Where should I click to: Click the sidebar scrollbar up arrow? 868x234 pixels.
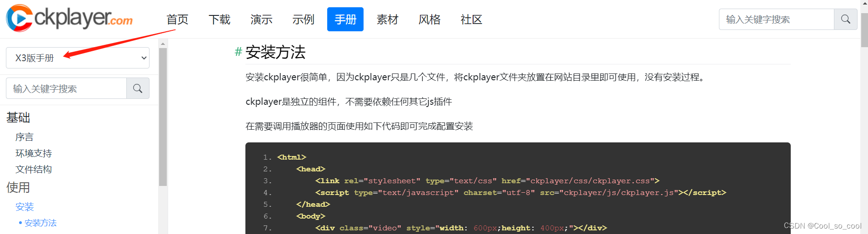point(163,44)
